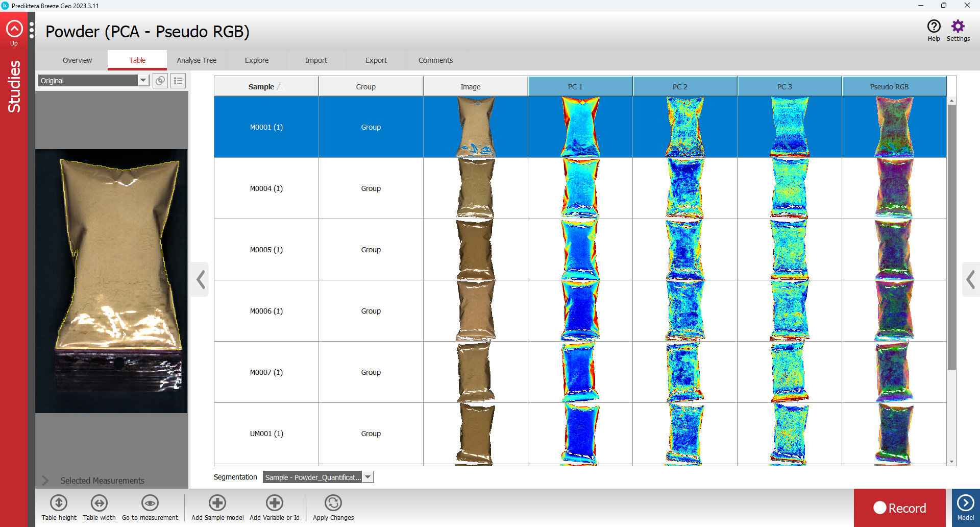Click the table's vertical scrollbar

[951, 235]
